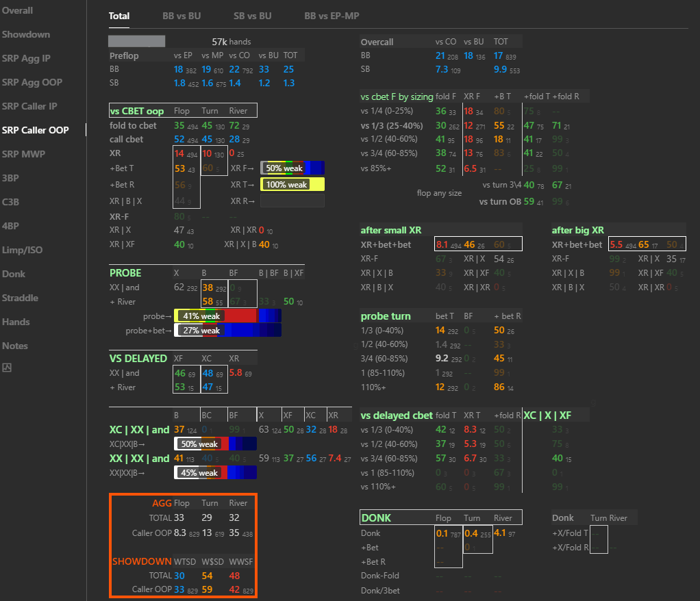Open the Overall section in sidebar
700x601 pixels.
17,10
